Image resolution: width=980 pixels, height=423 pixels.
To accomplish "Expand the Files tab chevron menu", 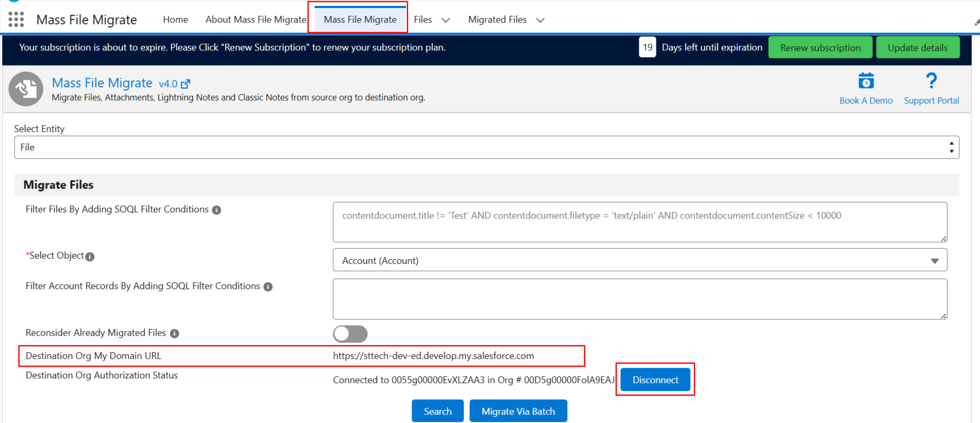I will tap(446, 20).
